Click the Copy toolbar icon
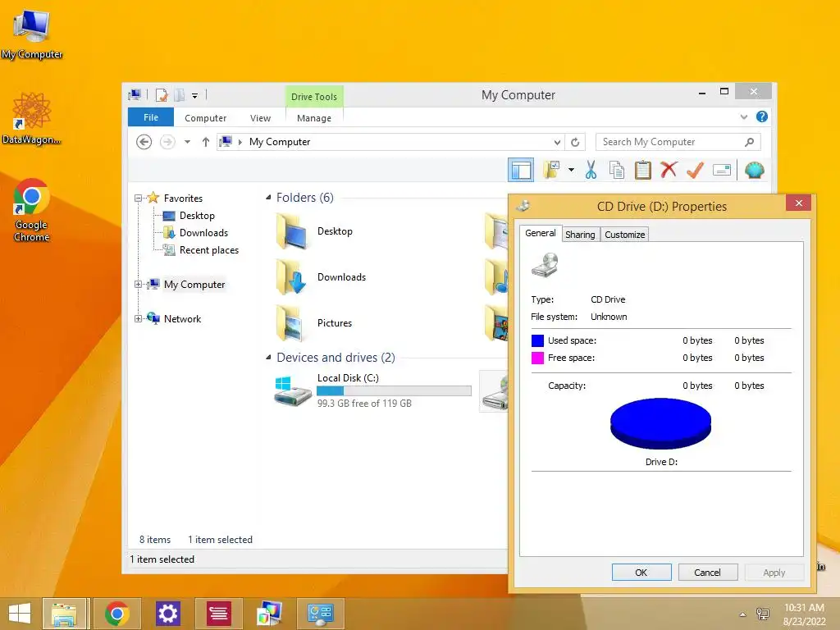Image resolution: width=840 pixels, height=630 pixels. coord(617,170)
